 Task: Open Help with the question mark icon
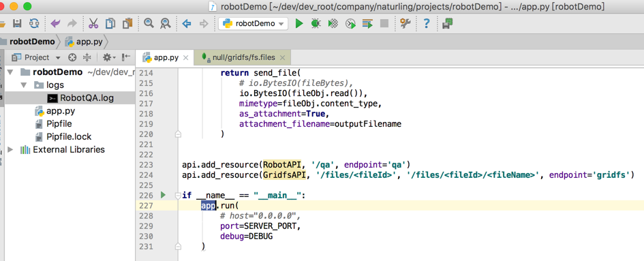(x=427, y=23)
